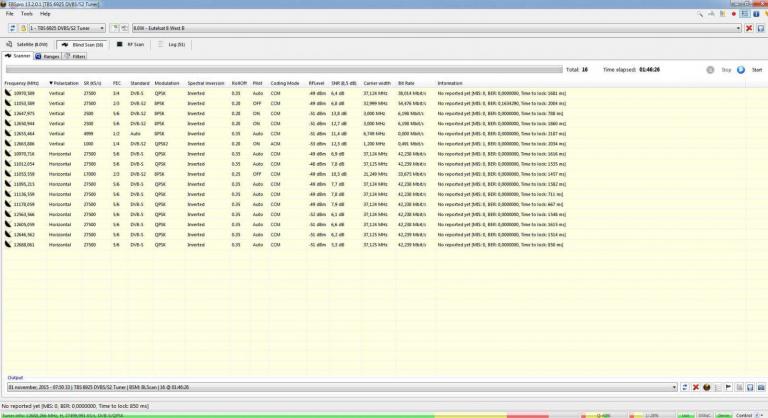Click the red X icon in top toolbar
Image resolution: width=768 pixels, height=418 pixels.
(x=750, y=28)
